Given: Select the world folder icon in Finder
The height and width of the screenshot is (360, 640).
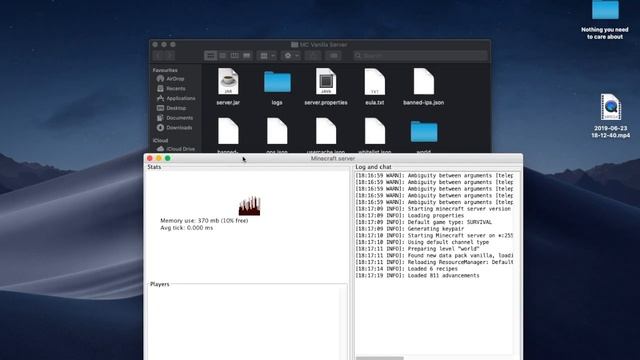Looking at the screenshot, I should point(424,131).
